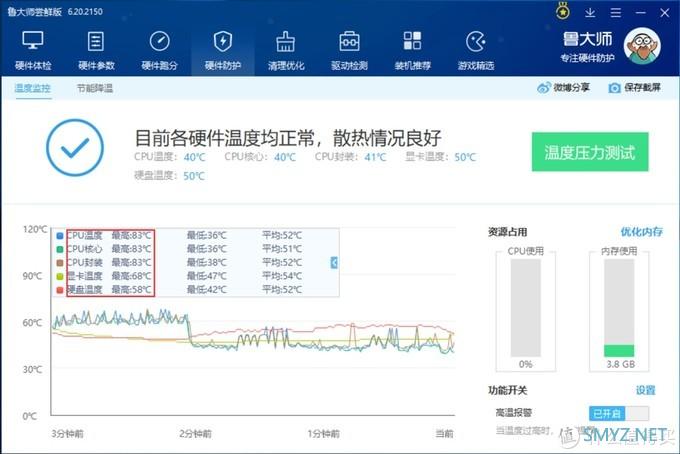Screen dimensions: 680x454
Task: Toggle the 高温报警 switch
Action: [619, 413]
